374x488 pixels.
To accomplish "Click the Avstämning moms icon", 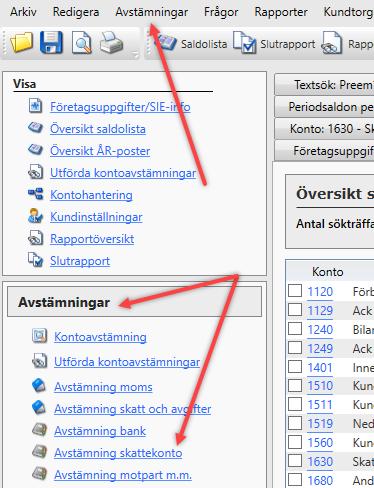I will click(39, 385).
